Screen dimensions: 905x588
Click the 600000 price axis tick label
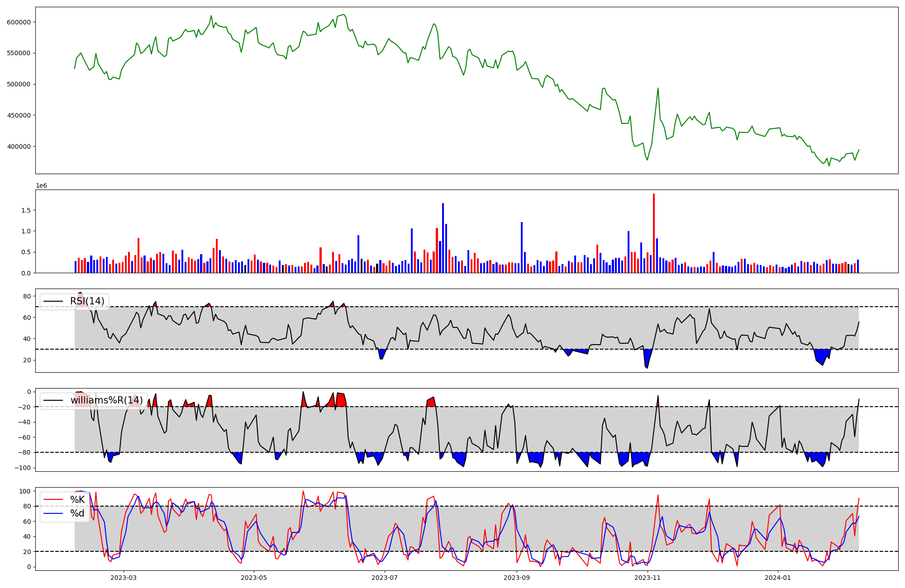[19, 22]
